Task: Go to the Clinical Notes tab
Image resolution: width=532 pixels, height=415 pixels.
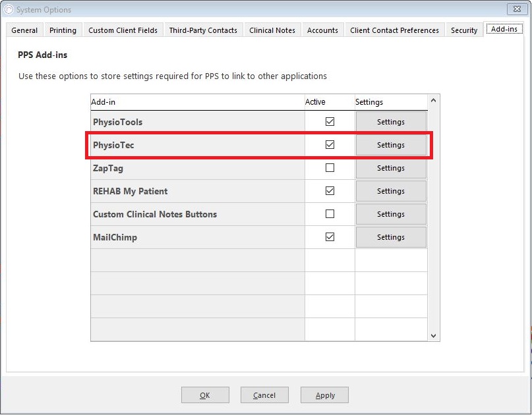Action: pyautogui.click(x=272, y=30)
